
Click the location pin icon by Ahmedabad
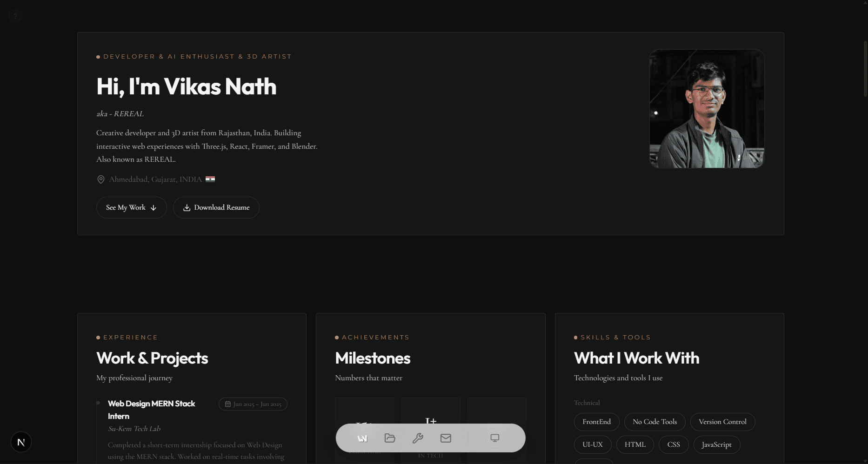(x=100, y=179)
